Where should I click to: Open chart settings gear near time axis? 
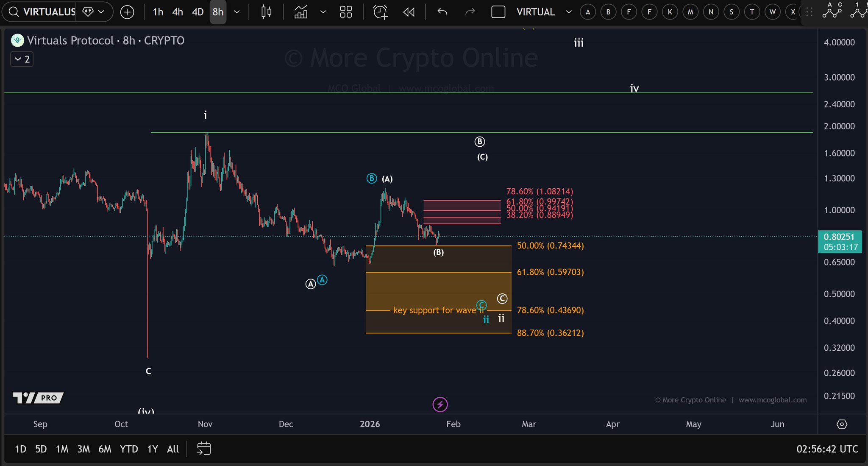[x=842, y=424]
